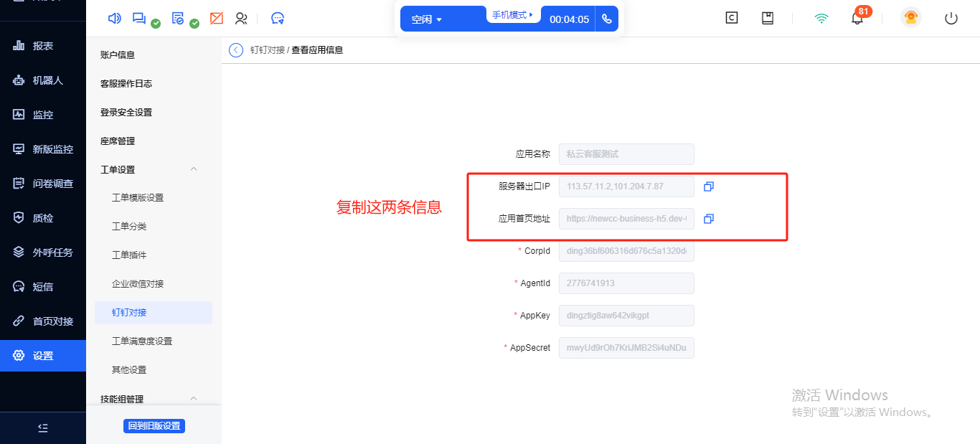
Task: Switch mode via the 手机模式 selector
Action: pyautogui.click(x=513, y=14)
